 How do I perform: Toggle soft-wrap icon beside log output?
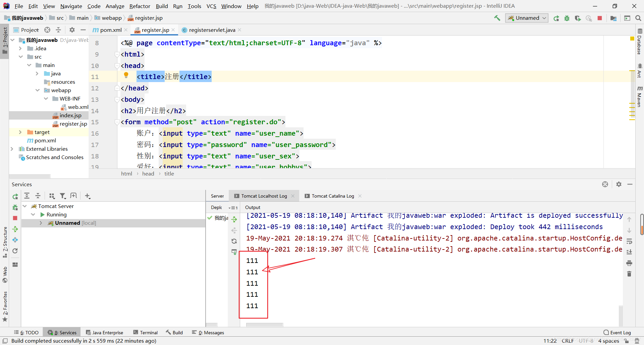[x=629, y=241]
